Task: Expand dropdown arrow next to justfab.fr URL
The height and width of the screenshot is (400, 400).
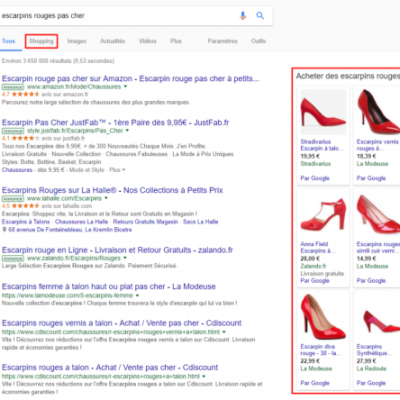Action: (x=127, y=131)
